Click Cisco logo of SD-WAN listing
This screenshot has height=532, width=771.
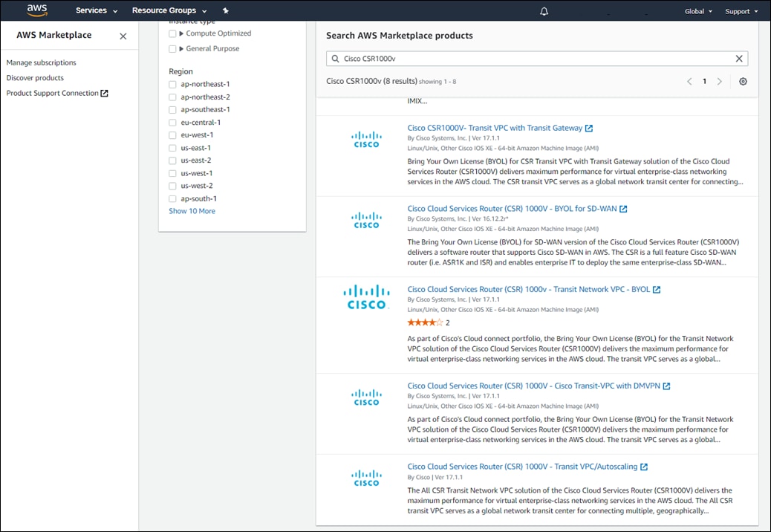366,220
